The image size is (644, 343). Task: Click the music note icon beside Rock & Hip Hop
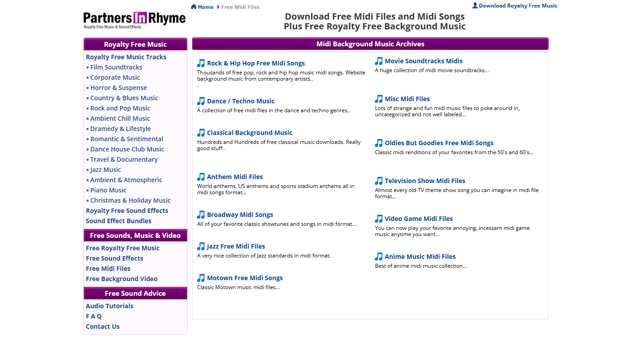(201, 63)
